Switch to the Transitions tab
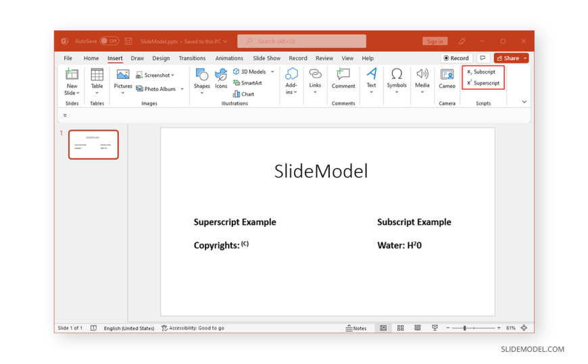The image size is (588, 364). coord(192,58)
